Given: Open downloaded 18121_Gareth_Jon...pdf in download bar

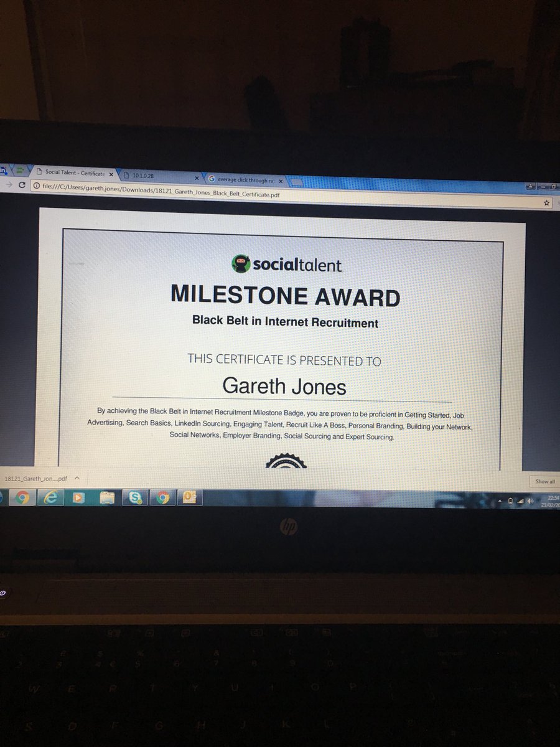Looking at the screenshot, I should pyautogui.click(x=36, y=478).
